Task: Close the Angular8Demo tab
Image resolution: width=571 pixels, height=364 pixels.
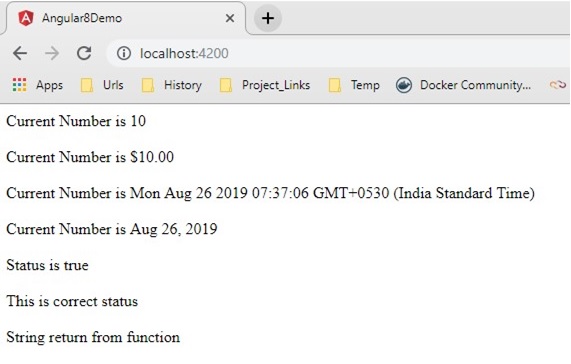Action: pos(230,18)
